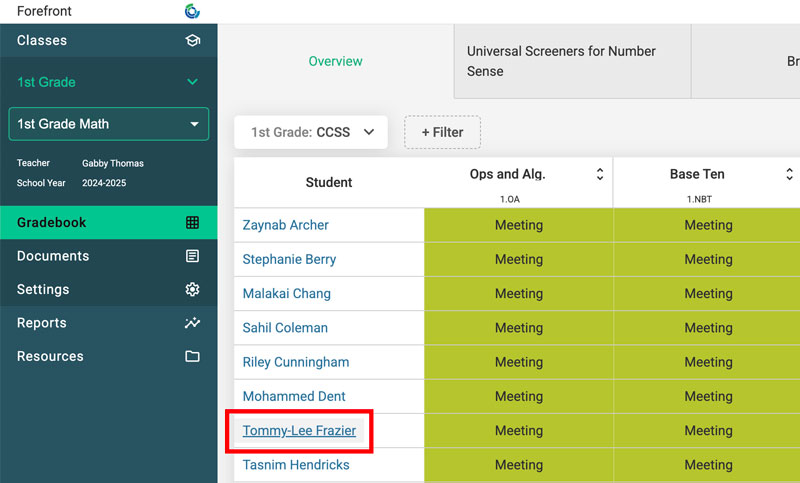The width and height of the screenshot is (800, 483).
Task: Click the Gradebook grid icon
Action: pos(193,223)
